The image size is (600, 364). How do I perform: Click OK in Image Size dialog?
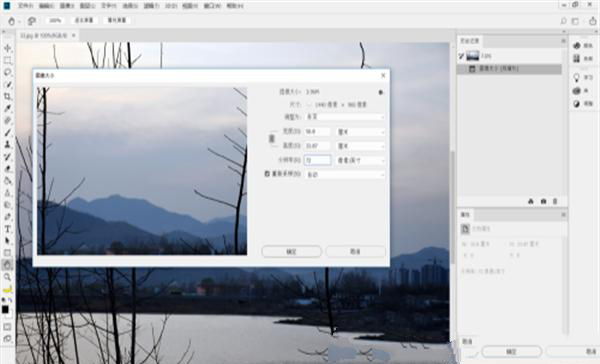292,251
